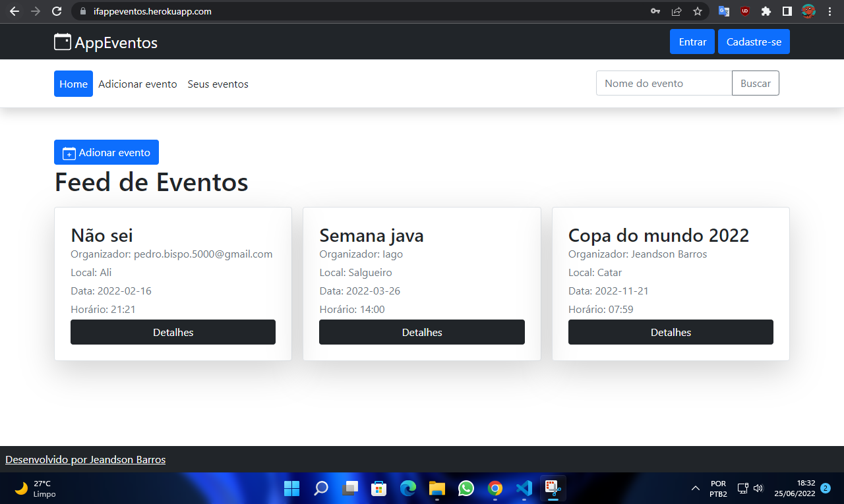Click the Nome do evento search field

(x=663, y=83)
